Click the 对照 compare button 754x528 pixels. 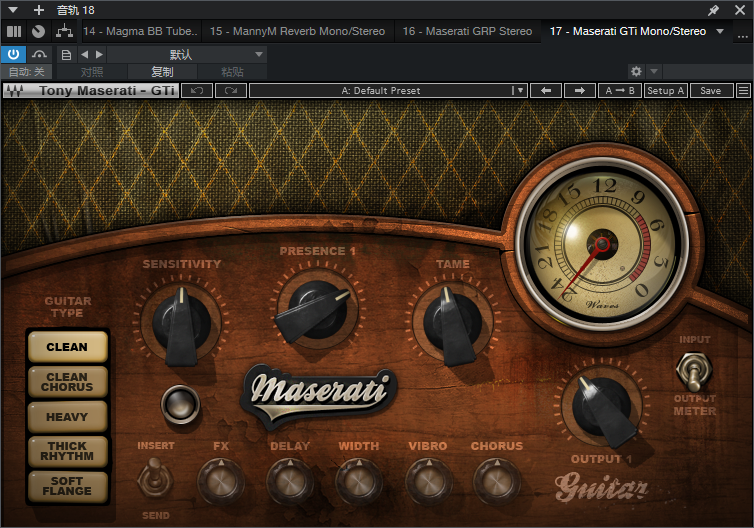coord(92,72)
